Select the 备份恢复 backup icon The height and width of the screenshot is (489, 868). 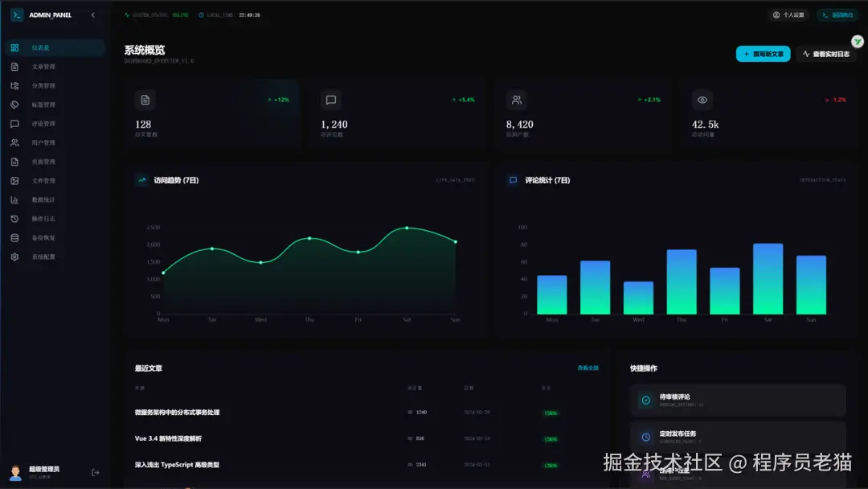coord(14,237)
